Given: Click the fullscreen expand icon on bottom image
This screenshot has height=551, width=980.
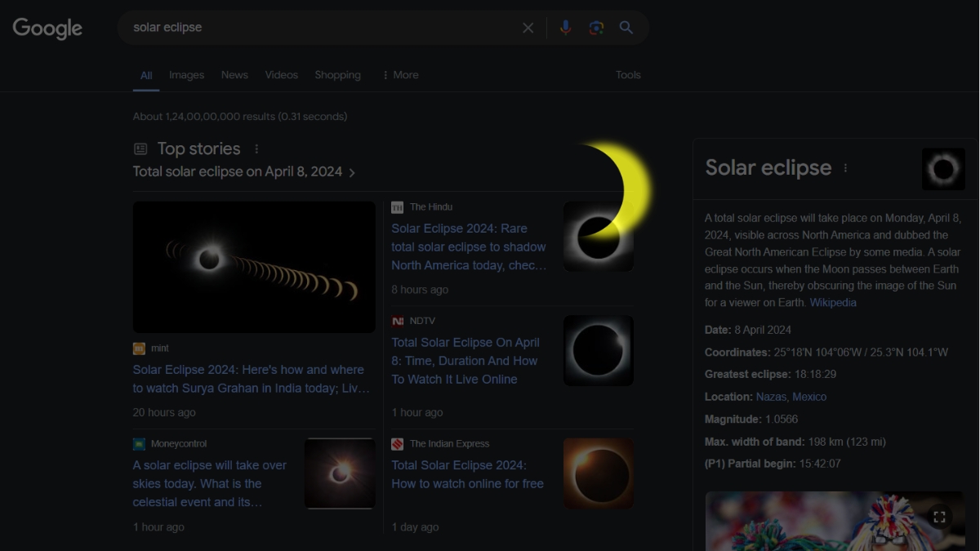Looking at the screenshot, I should pyautogui.click(x=938, y=516).
